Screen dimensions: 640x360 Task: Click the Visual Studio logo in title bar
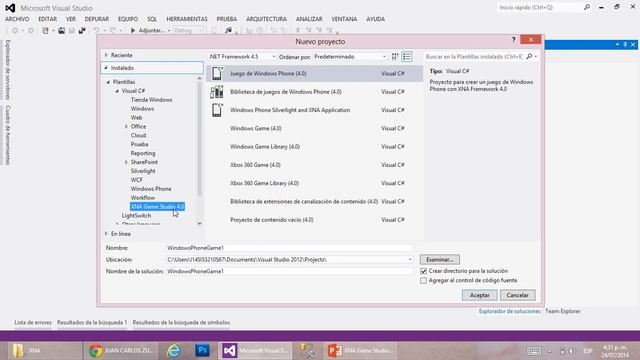tap(10, 8)
